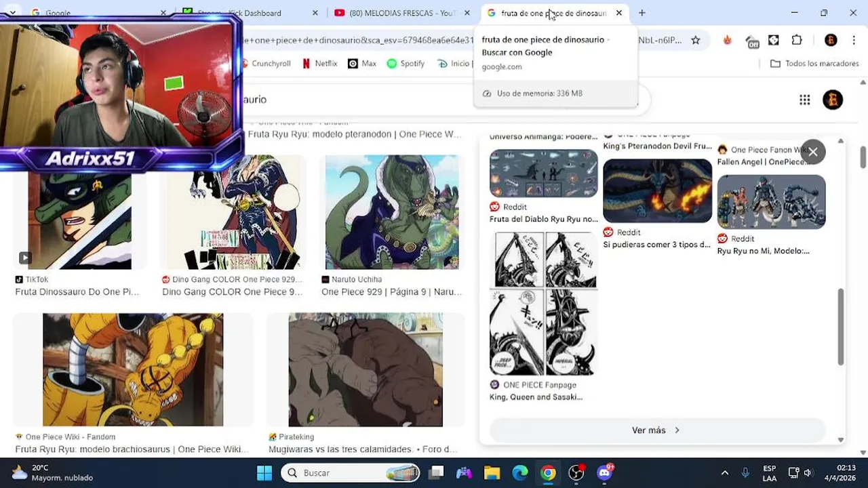Click the taskbar Buscar search box
Screen dimensions: 868x488
tap(351, 472)
